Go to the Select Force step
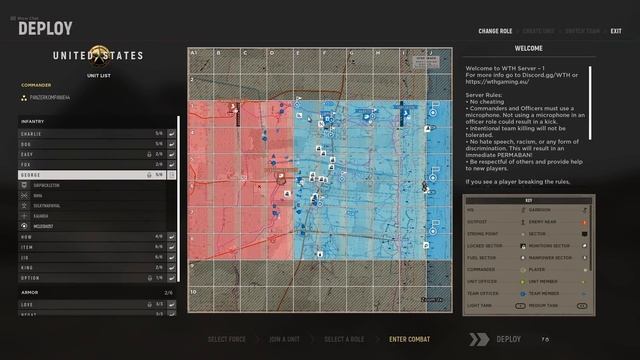640x360 pixels. 227,339
